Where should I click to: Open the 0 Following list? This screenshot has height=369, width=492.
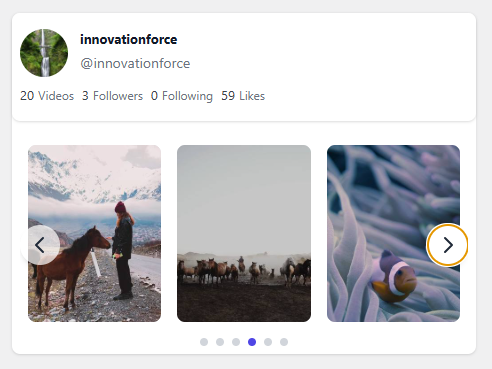(x=182, y=96)
